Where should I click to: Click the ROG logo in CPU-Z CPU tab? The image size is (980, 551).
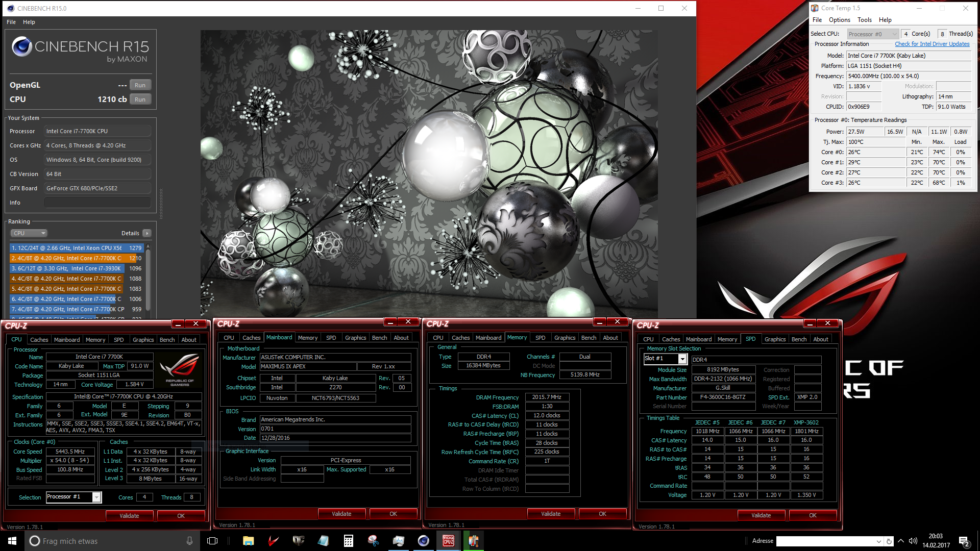pos(180,369)
